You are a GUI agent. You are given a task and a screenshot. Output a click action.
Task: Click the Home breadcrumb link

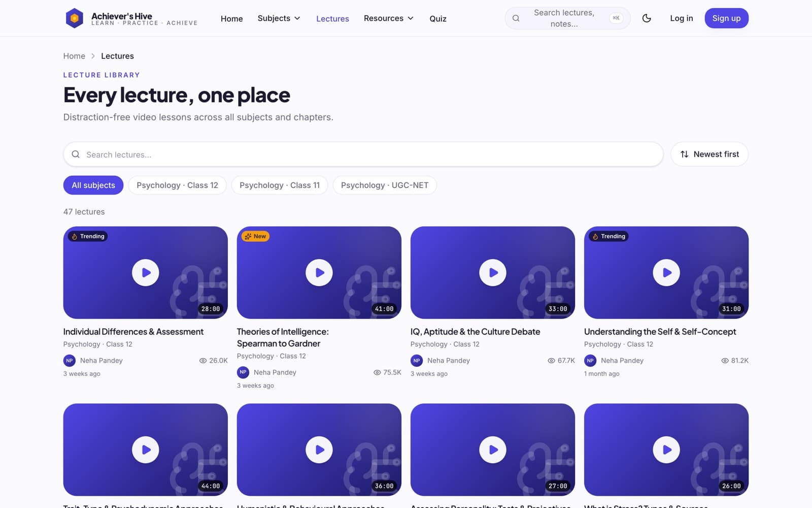74,56
